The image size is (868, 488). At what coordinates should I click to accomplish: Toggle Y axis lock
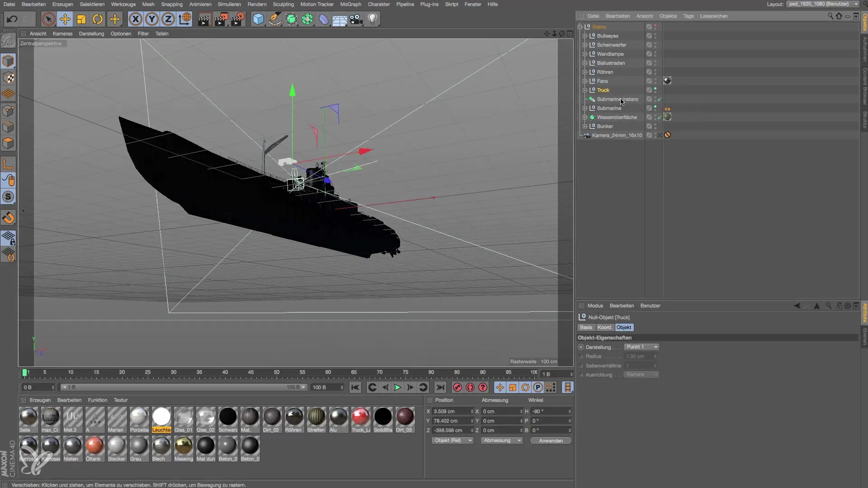click(x=152, y=19)
